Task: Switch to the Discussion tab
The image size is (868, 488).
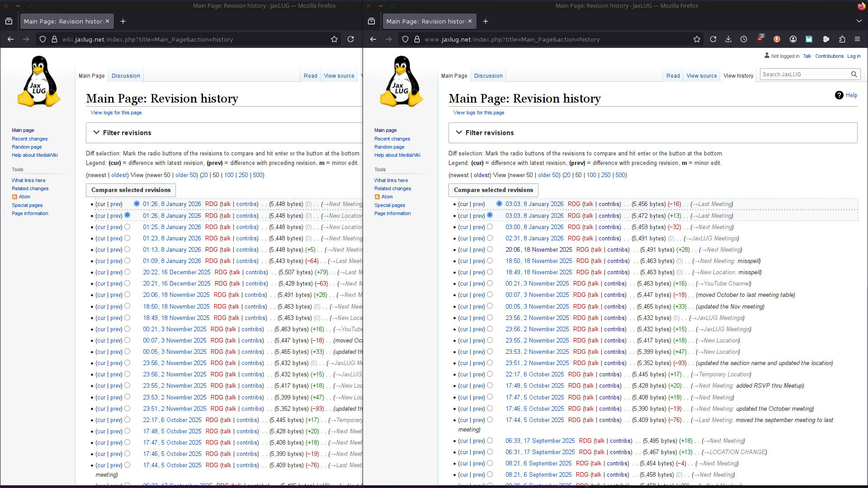Action: (x=488, y=75)
